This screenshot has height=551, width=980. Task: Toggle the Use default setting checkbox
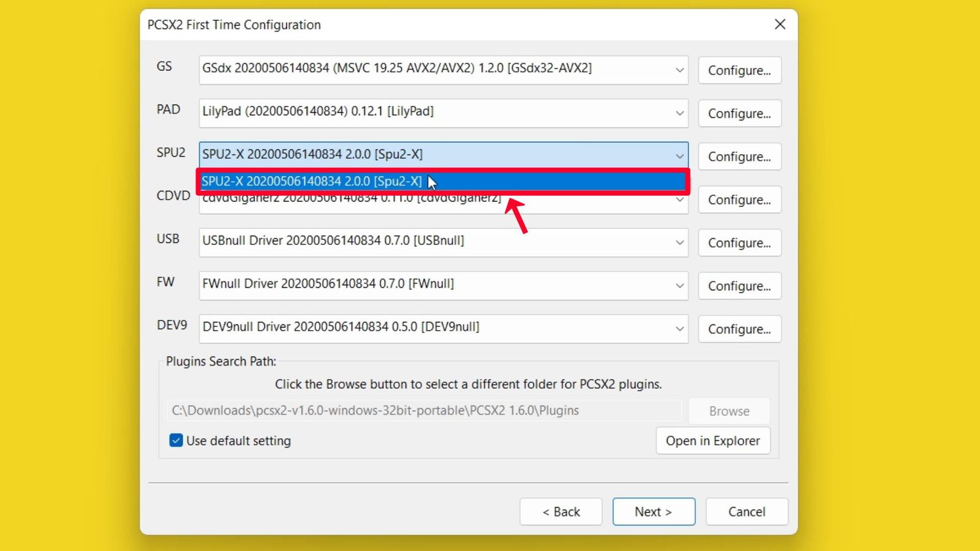point(176,440)
